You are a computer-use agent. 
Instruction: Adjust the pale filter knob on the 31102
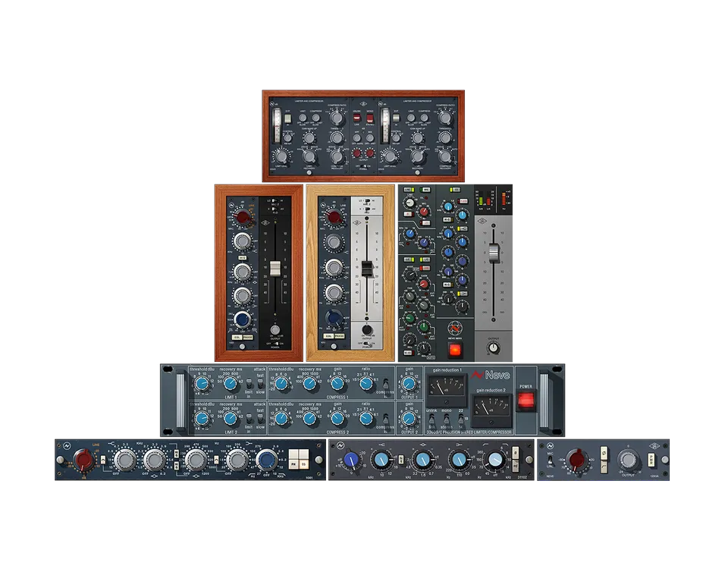[495, 460]
